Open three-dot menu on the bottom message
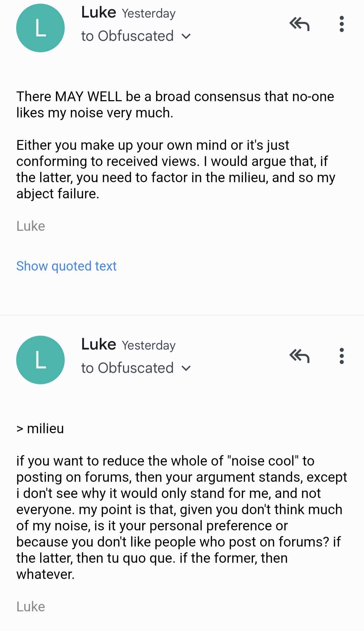The height and width of the screenshot is (631, 364). (x=342, y=356)
